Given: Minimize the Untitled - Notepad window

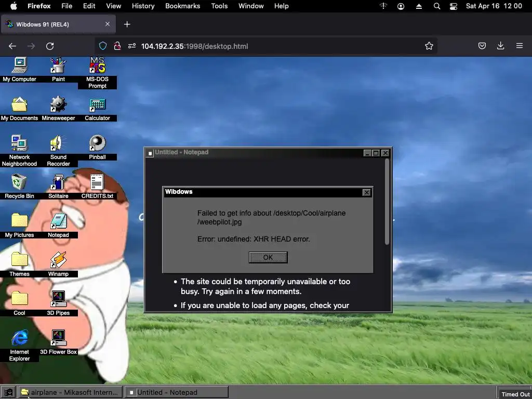Looking at the screenshot, I should coord(367,153).
